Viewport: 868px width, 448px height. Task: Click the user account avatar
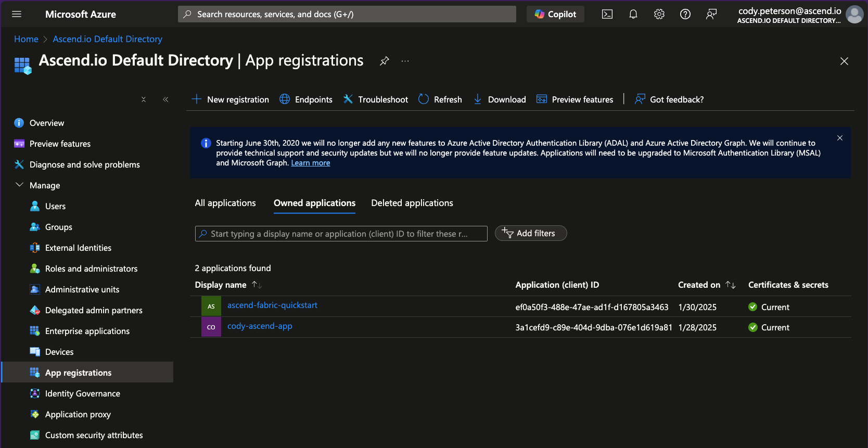854,15
